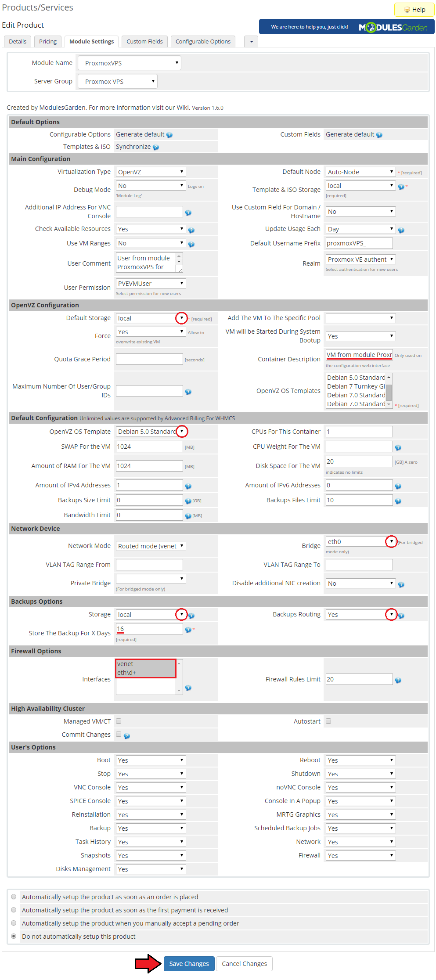Click help icon for Firewall Interfaces list
The width and height of the screenshot is (436, 980).
click(188, 688)
